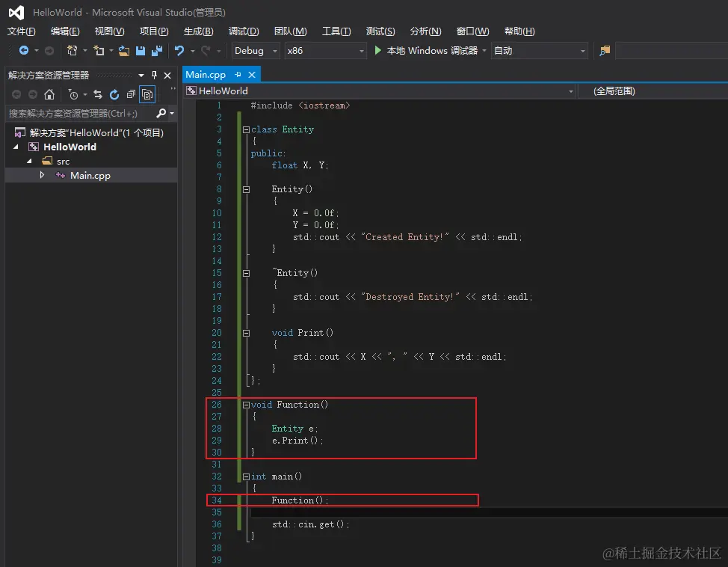This screenshot has height=567, width=728.
Task: Collapse the HelloWorld project node
Action: (x=16, y=147)
